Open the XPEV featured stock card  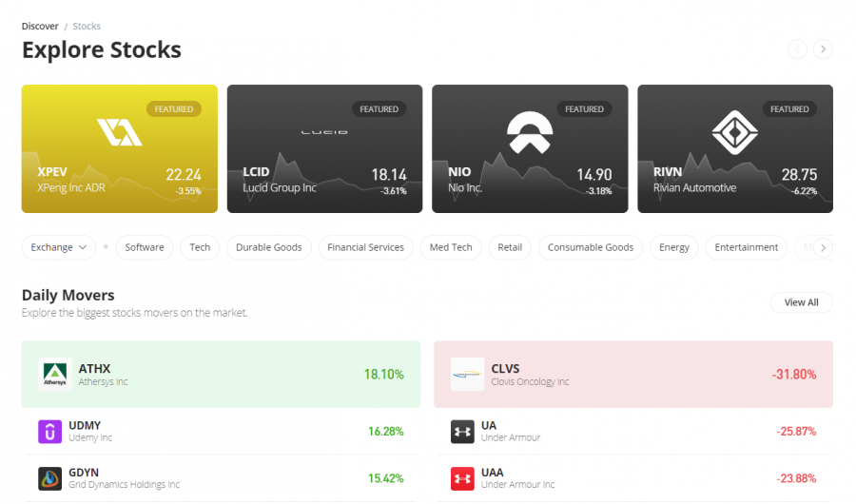[120, 148]
